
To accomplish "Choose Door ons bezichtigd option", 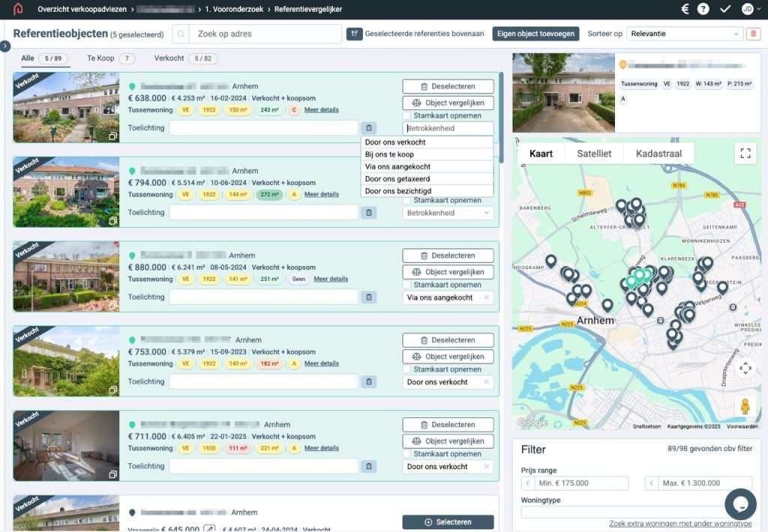I will (x=427, y=191).
